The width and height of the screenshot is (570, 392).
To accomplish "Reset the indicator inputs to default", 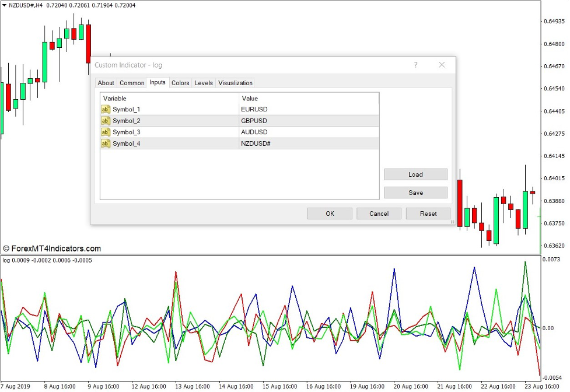I will pyautogui.click(x=428, y=213).
